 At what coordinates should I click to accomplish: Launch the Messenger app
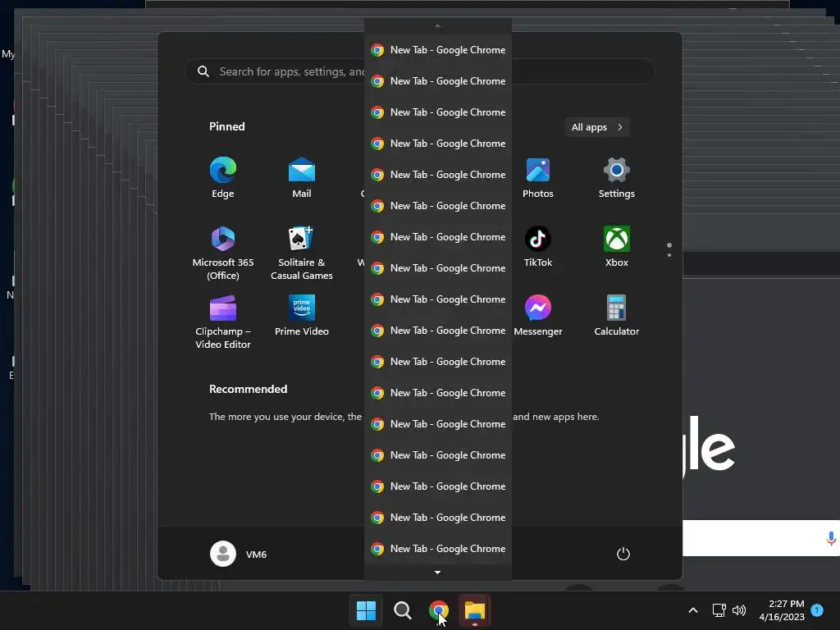coord(538,316)
